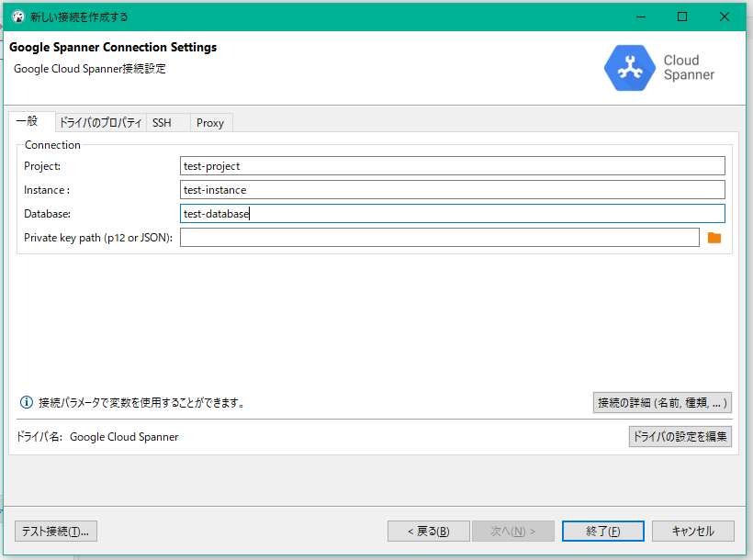Go back with < 戻る(B) button
Image resolution: width=753 pixels, height=560 pixels.
(x=428, y=532)
